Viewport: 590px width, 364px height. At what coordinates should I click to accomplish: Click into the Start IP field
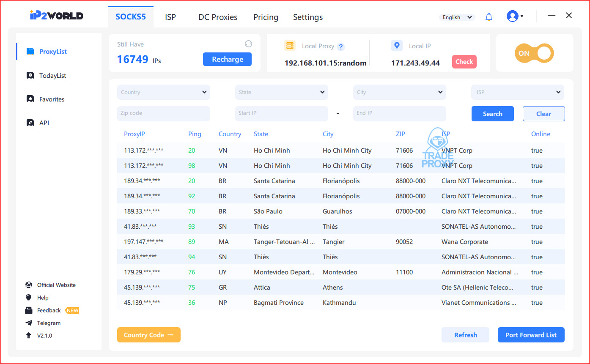(x=282, y=114)
